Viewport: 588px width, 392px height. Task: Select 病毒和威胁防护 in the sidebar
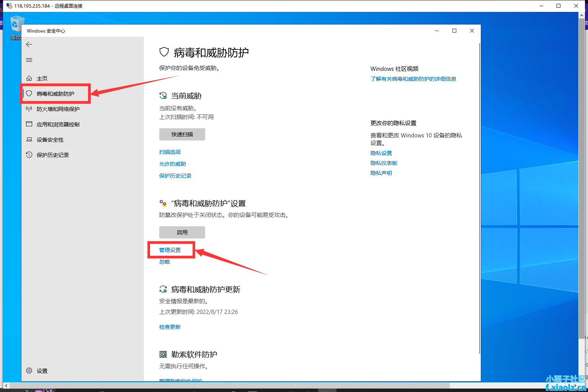pyautogui.click(x=55, y=94)
